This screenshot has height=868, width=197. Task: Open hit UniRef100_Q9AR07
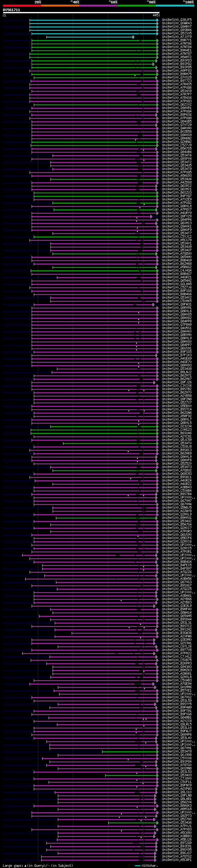click(x=177, y=27)
